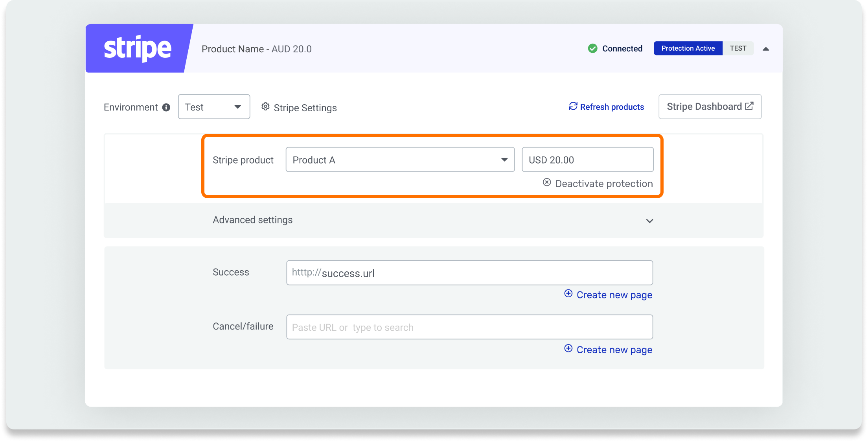Screen dimensions: 868x442
Task: Click the Protection Active badge
Action: [x=688, y=48]
